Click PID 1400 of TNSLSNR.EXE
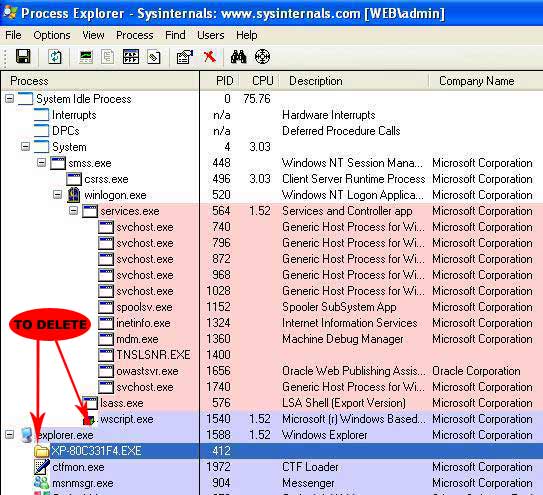543x495 pixels. [x=218, y=355]
